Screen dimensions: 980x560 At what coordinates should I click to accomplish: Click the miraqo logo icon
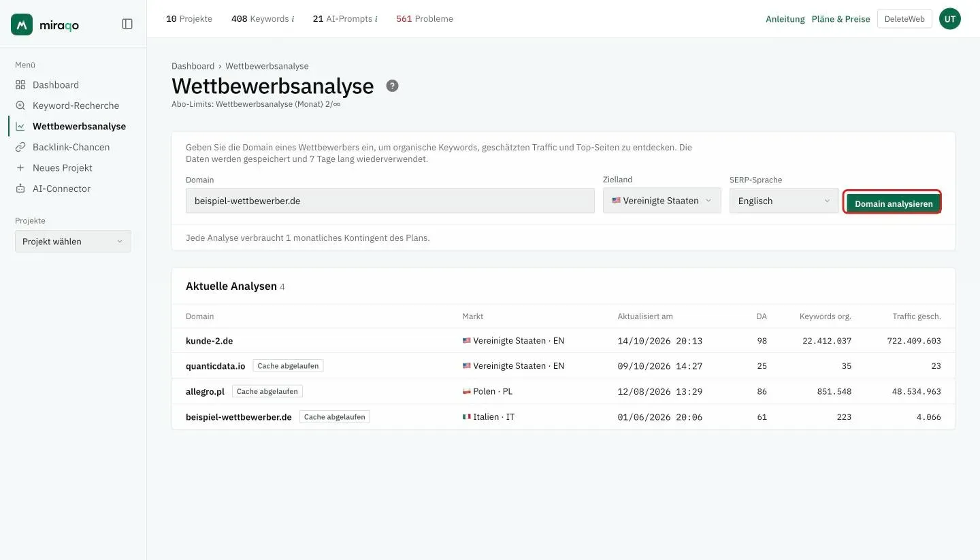point(22,24)
